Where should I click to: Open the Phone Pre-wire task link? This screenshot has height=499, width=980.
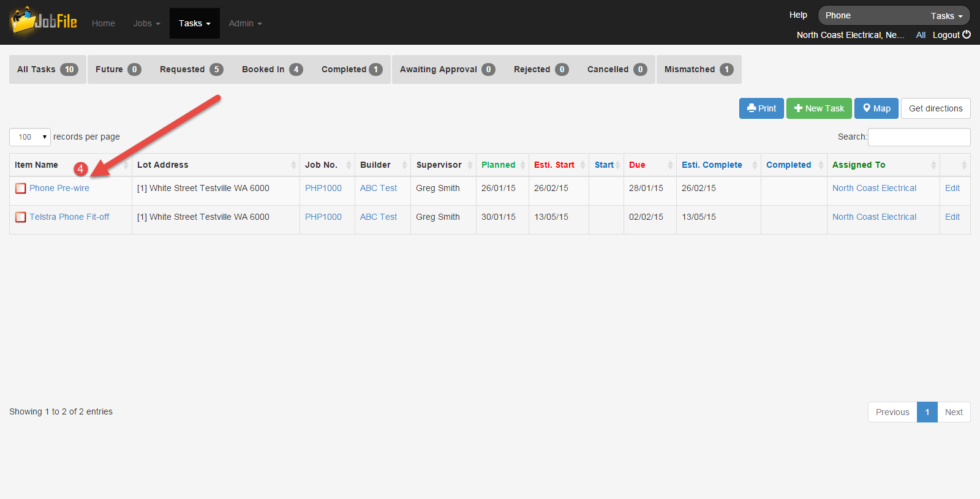[59, 188]
